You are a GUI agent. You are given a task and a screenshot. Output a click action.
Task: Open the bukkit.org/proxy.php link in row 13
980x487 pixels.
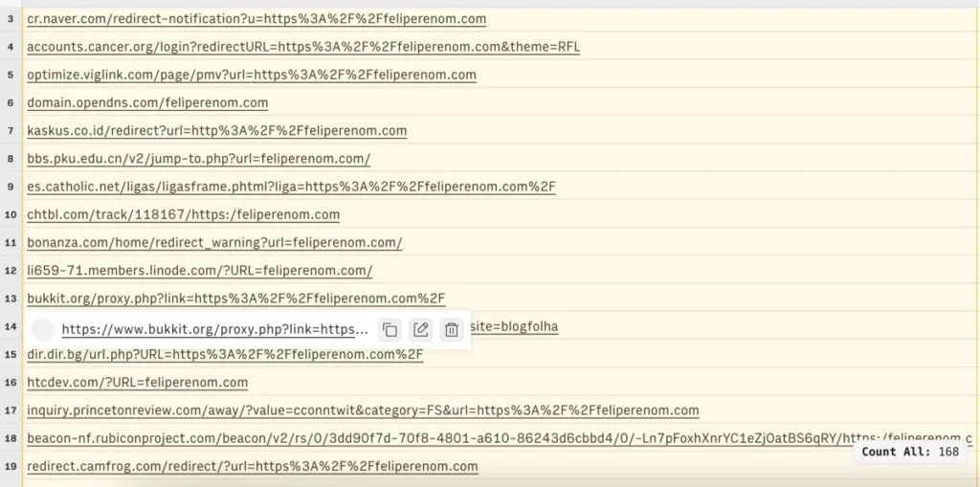coord(235,299)
